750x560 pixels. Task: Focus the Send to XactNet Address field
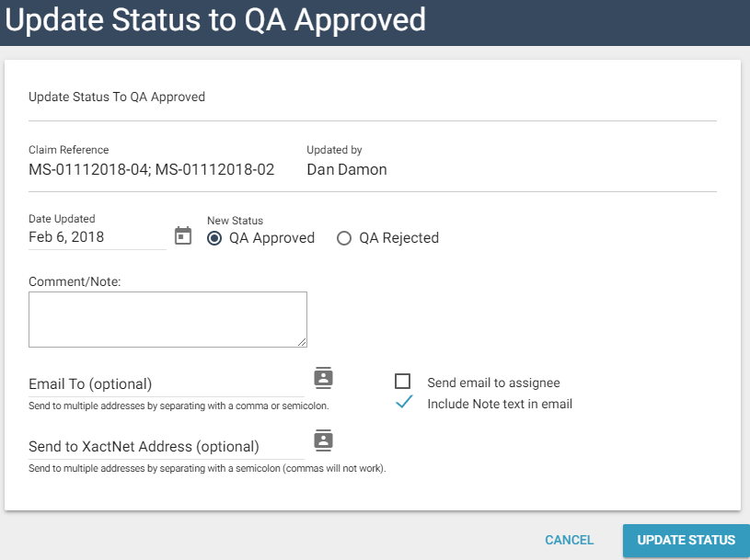[166, 446]
